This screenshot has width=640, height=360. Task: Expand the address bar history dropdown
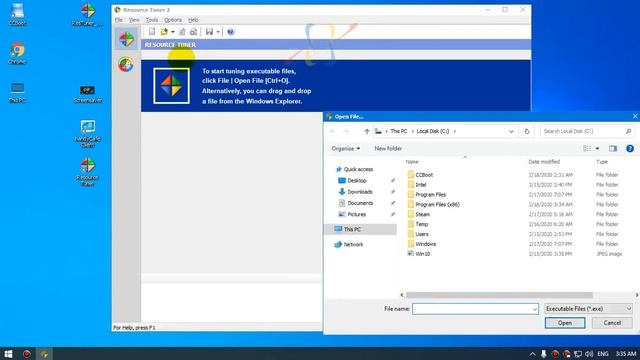[x=511, y=131]
